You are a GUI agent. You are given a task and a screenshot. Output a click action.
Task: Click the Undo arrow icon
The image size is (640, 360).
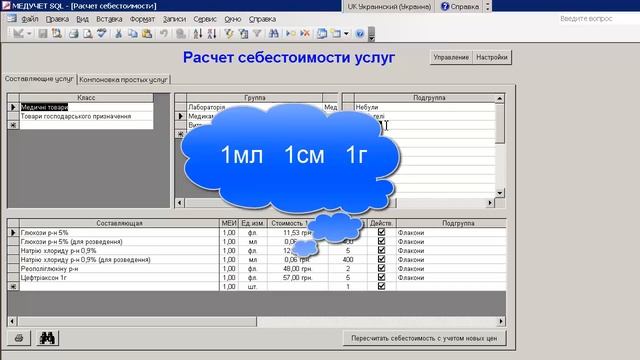(163, 33)
